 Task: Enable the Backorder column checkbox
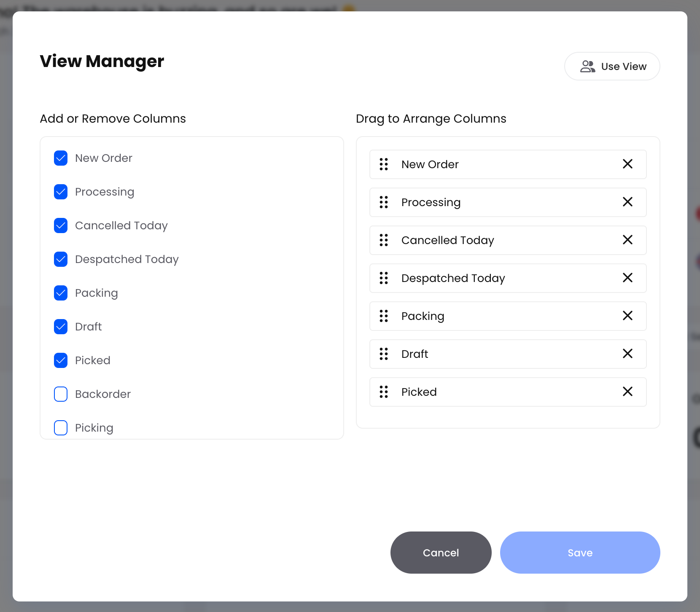[x=61, y=394]
